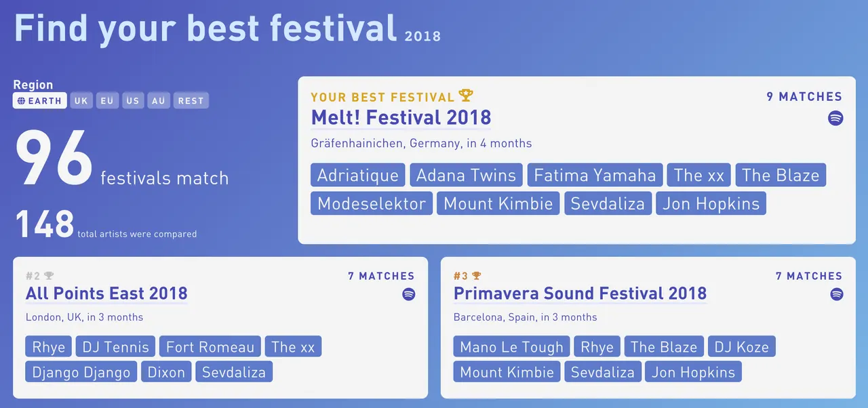Viewport: 868px width, 408px height.
Task: Open Spotify icon on Primavera Sound card
Action: 837,294
